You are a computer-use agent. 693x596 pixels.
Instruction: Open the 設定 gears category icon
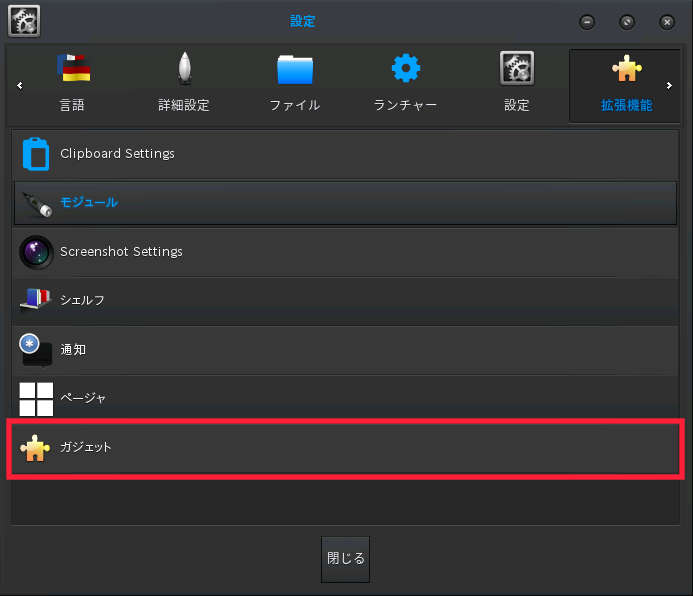point(517,68)
